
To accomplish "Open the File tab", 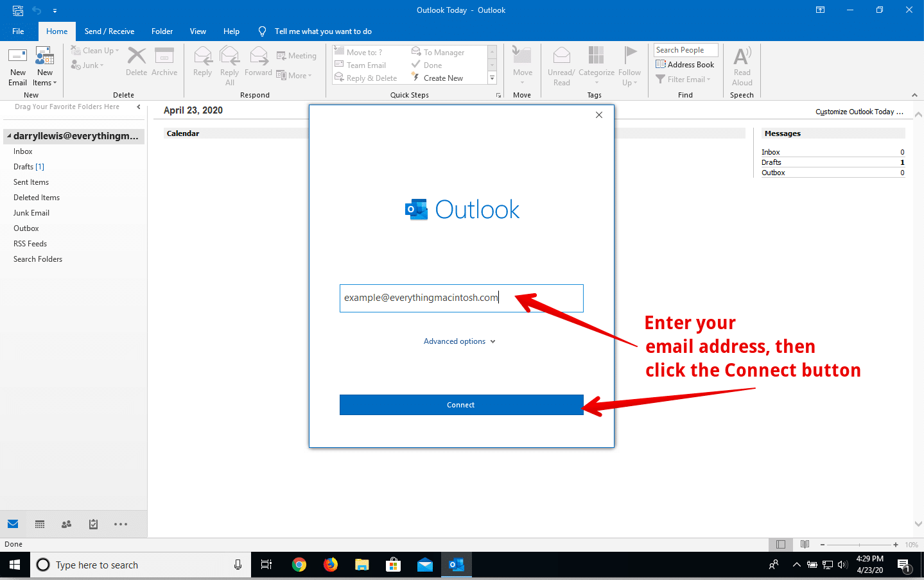I will [x=18, y=31].
